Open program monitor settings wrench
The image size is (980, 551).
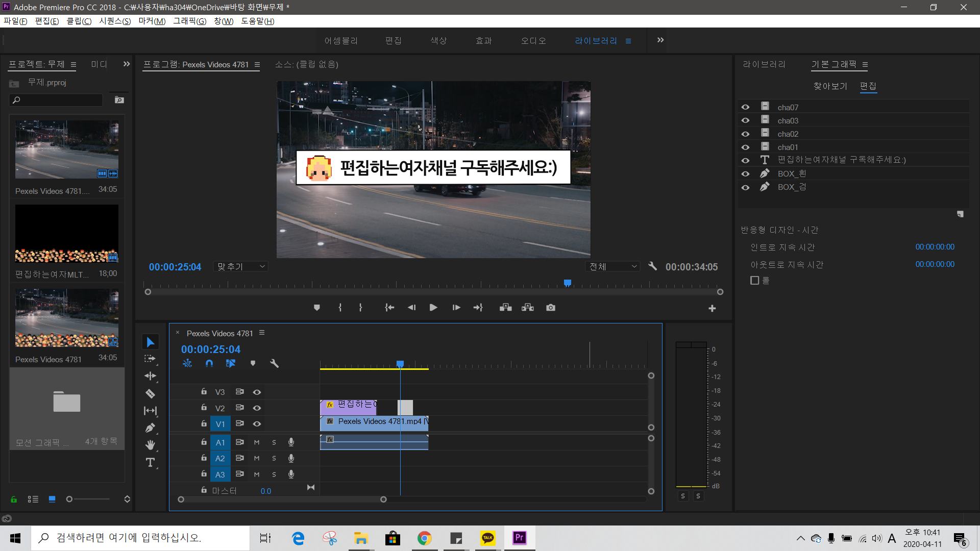tap(652, 266)
